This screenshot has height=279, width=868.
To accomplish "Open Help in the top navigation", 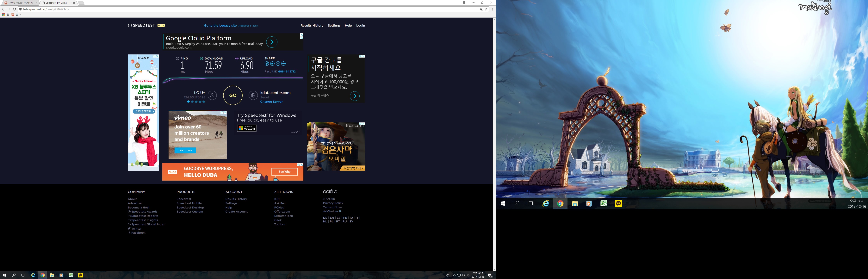I will pos(348,26).
